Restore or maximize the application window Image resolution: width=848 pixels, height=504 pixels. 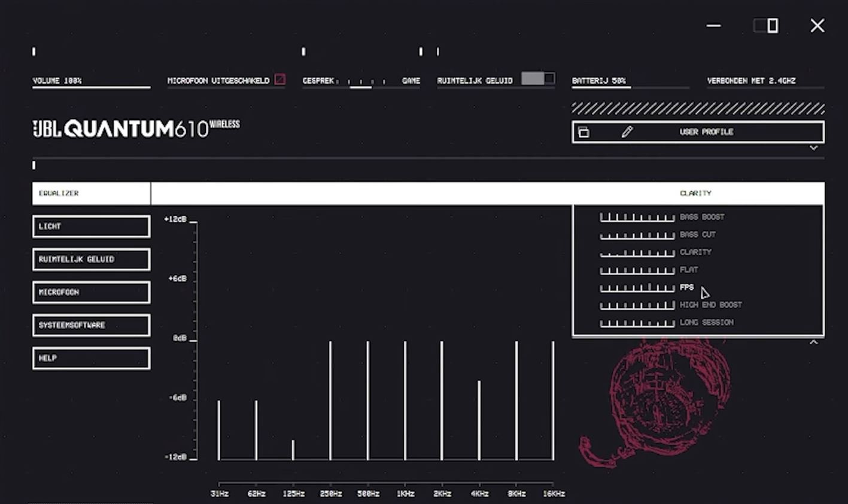pos(766,26)
